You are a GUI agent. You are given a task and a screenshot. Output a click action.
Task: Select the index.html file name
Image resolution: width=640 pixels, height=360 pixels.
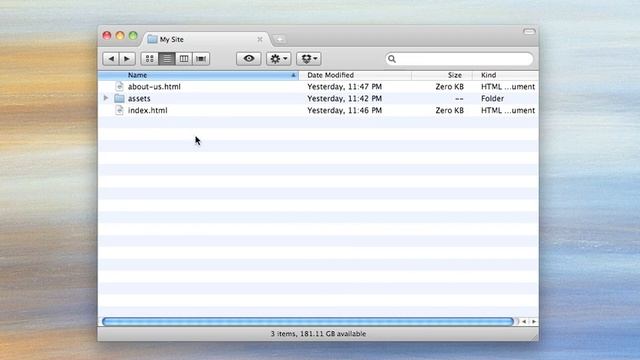pyautogui.click(x=148, y=110)
